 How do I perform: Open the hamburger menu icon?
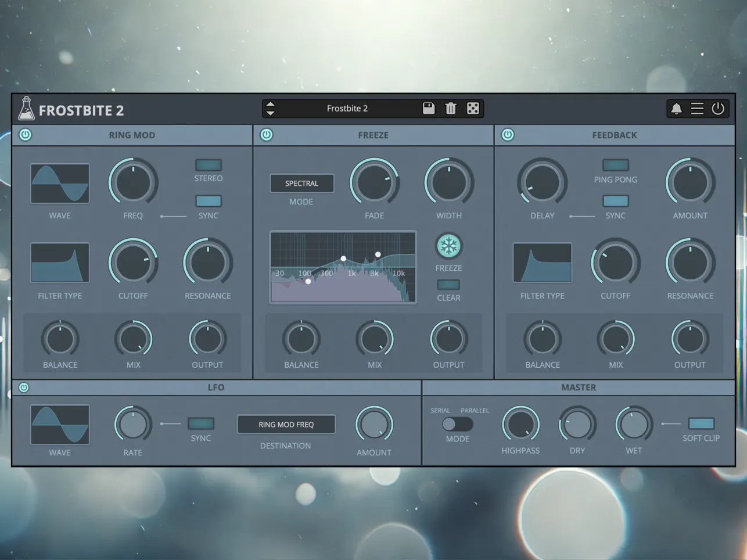697,109
